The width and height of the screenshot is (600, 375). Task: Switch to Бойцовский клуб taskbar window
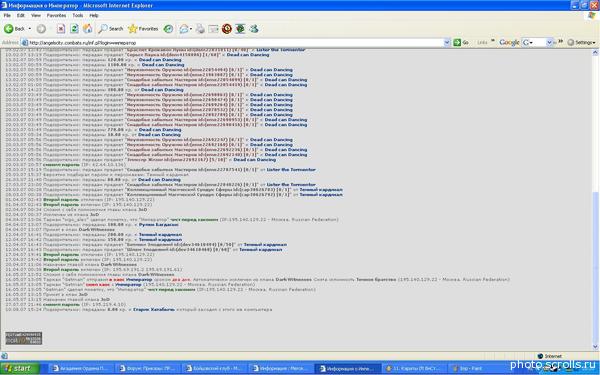pyautogui.click(x=214, y=368)
